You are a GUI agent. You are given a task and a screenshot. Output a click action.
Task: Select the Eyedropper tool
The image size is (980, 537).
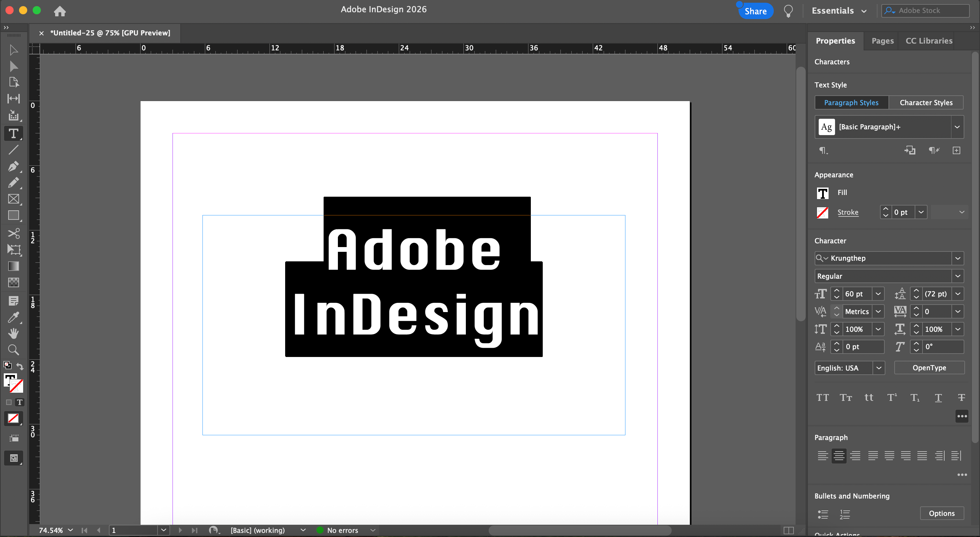(13, 317)
